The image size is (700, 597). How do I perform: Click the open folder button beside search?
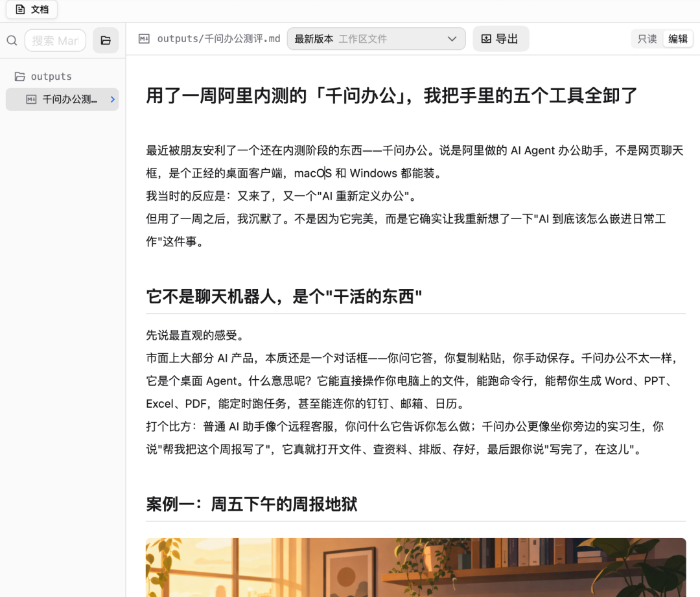[106, 41]
